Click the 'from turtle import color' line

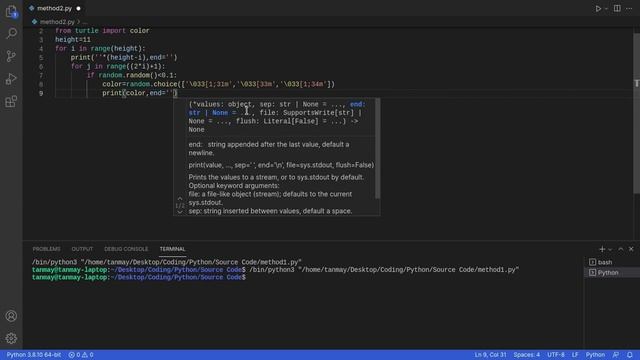[102, 31]
